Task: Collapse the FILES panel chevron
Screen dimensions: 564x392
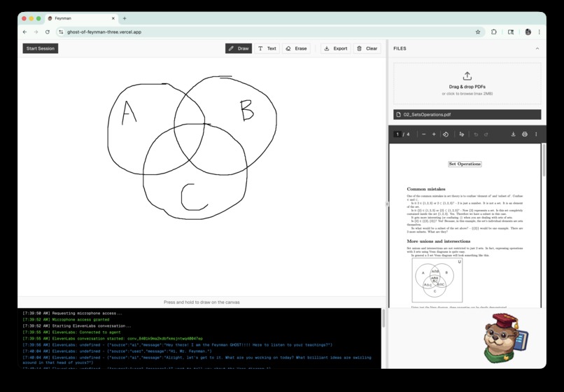Action: point(537,48)
